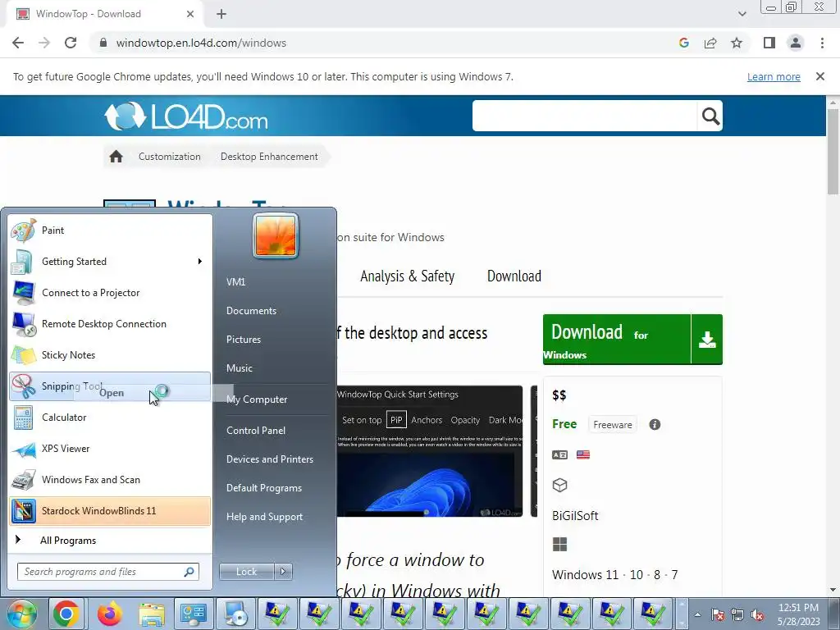
Task: Open the WindowTop Quick Start Settings screenshot
Action: click(x=429, y=451)
